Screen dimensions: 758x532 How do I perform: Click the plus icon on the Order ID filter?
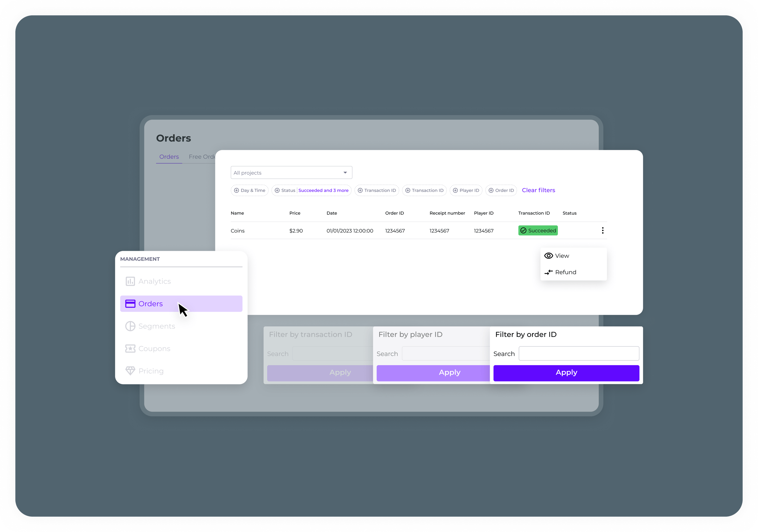click(491, 190)
